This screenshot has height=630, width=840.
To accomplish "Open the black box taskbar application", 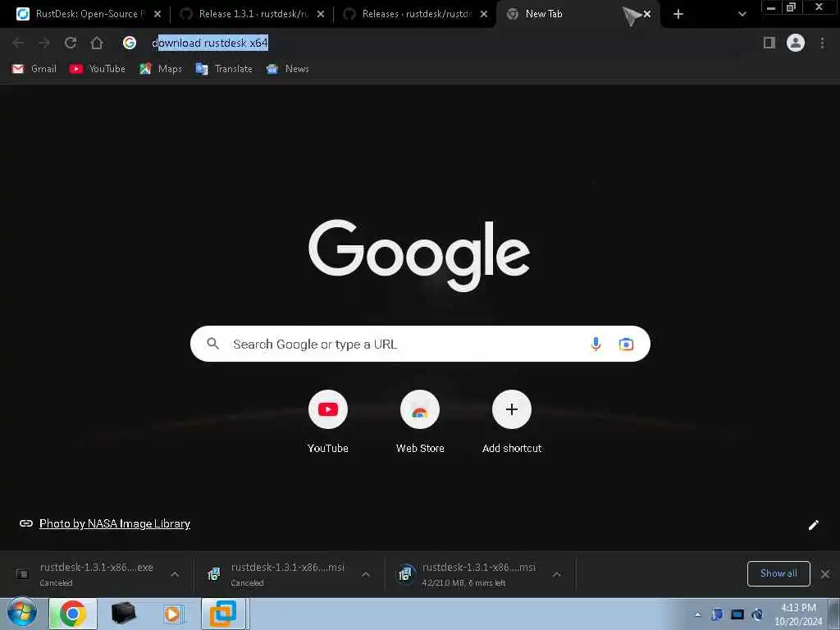I will pyautogui.click(x=124, y=614).
